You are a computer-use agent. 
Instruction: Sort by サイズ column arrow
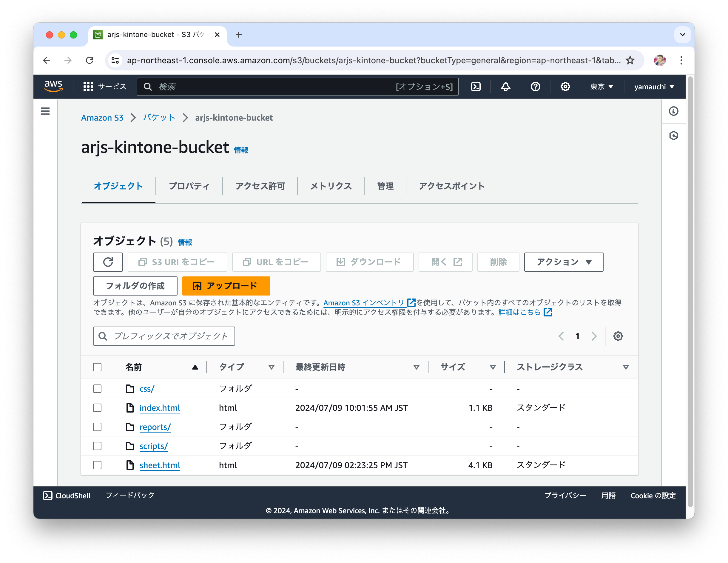click(x=493, y=367)
